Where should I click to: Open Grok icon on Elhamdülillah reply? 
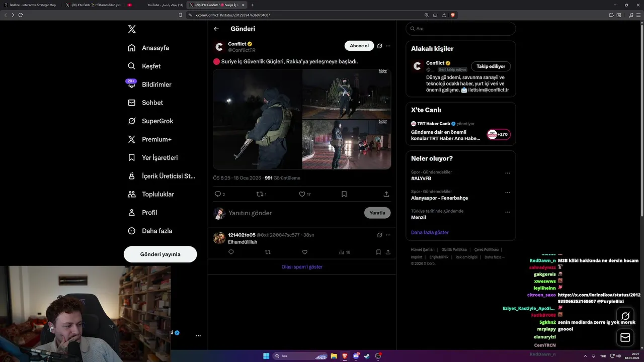(x=380, y=235)
